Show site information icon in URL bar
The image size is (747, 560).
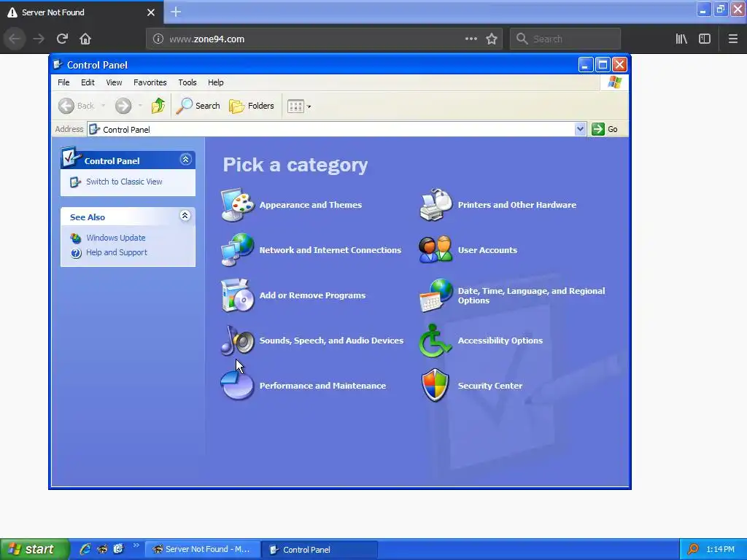(158, 39)
